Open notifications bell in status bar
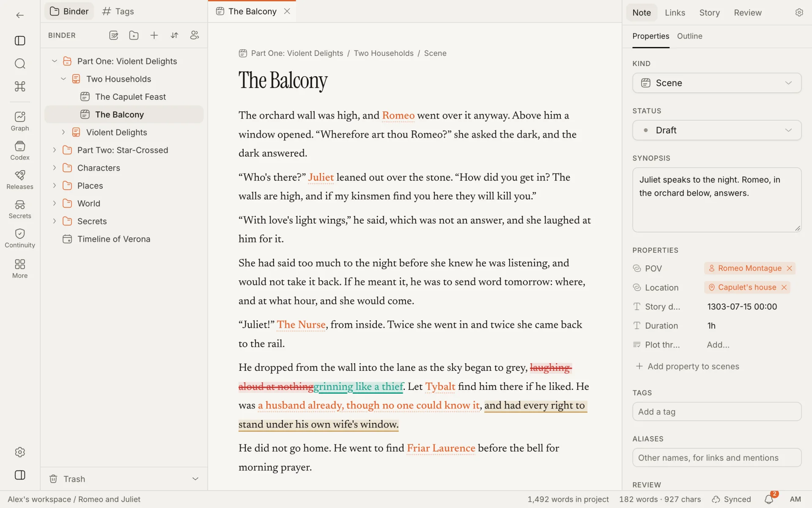This screenshot has height=508, width=812. (x=769, y=500)
